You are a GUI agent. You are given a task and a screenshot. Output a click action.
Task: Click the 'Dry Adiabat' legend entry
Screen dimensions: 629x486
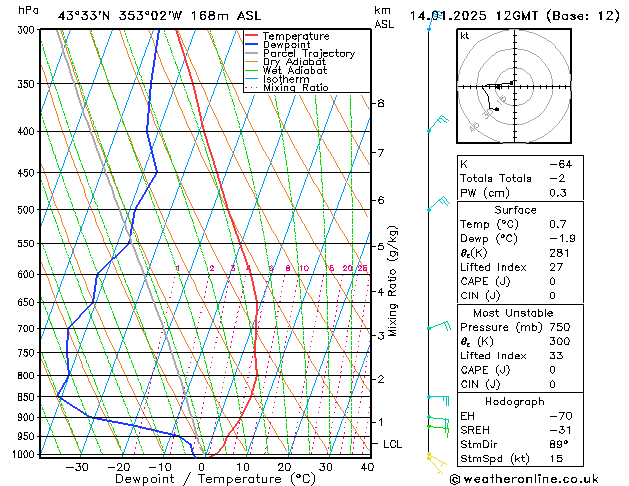point(286,62)
